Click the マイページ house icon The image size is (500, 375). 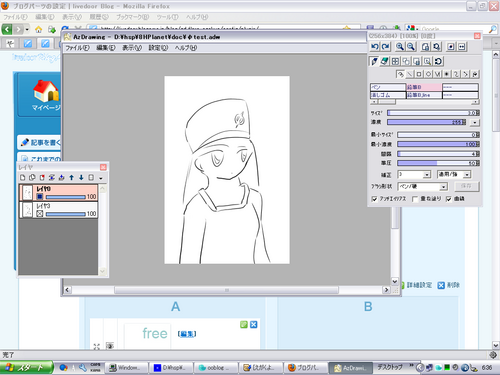click(46, 91)
